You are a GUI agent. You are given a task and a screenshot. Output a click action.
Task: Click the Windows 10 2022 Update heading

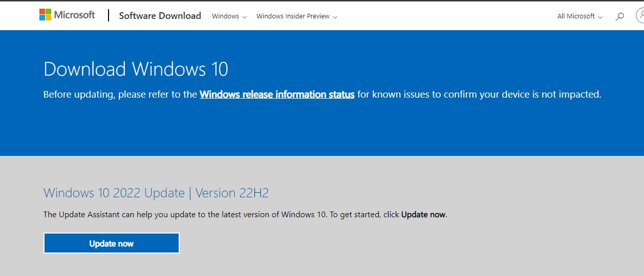156,193
